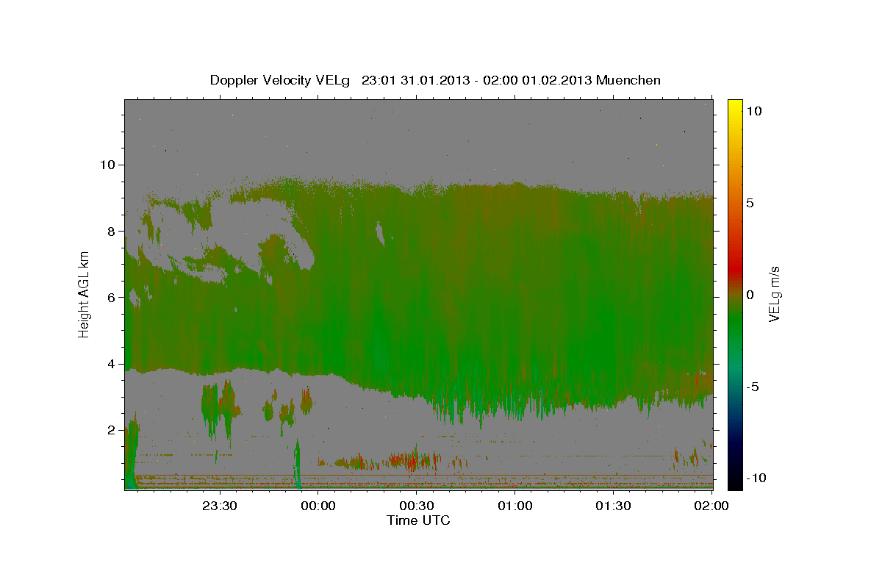Screen dimensions: 882x588
Task: Click the end time '02:00 01.02.2013' in title
Action: (x=536, y=80)
